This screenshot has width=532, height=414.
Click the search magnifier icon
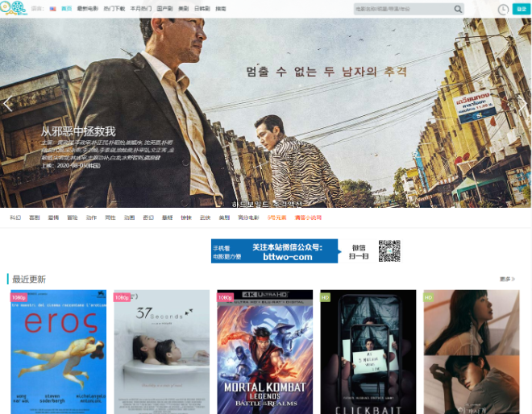point(458,9)
